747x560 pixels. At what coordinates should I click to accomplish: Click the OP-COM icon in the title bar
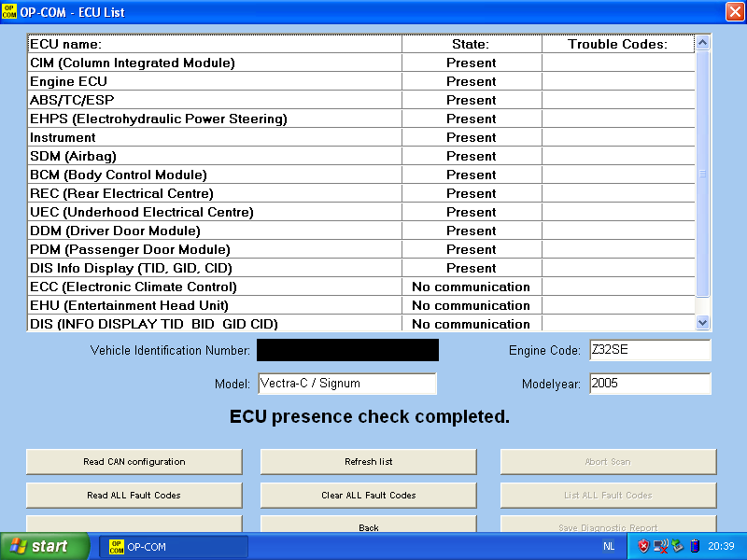[9, 11]
